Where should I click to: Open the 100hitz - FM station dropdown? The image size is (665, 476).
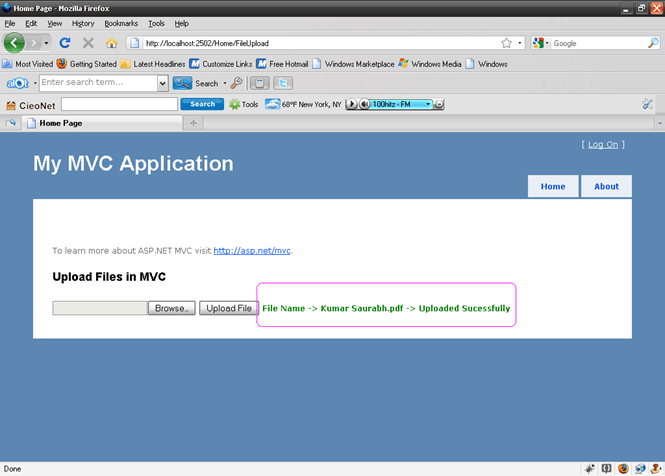click(x=428, y=104)
